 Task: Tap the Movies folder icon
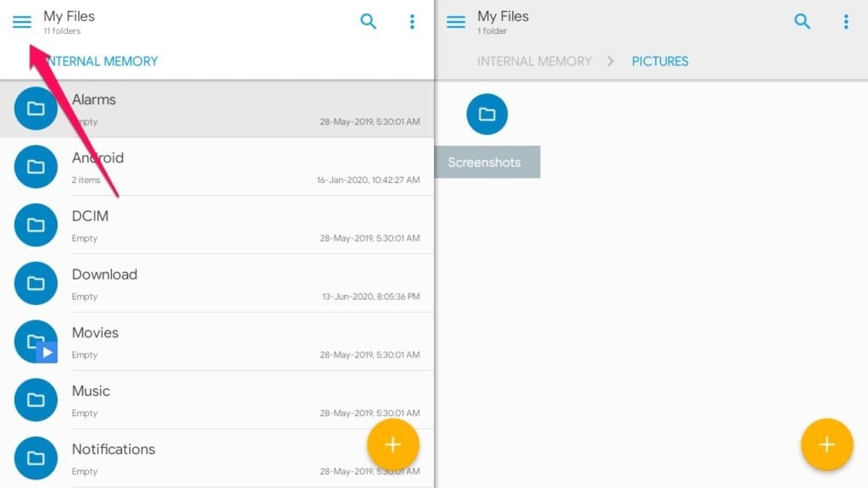pyautogui.click(x=36, y=341)
